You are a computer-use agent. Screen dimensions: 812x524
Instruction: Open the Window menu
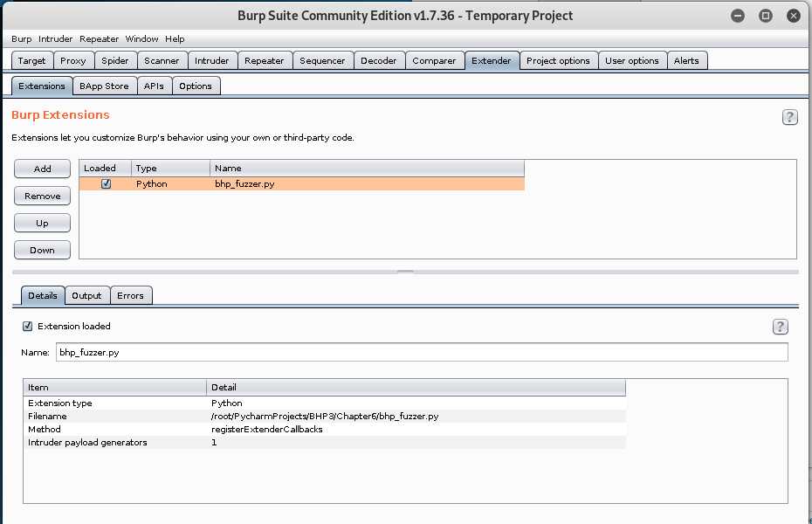[x=141, y=38]
